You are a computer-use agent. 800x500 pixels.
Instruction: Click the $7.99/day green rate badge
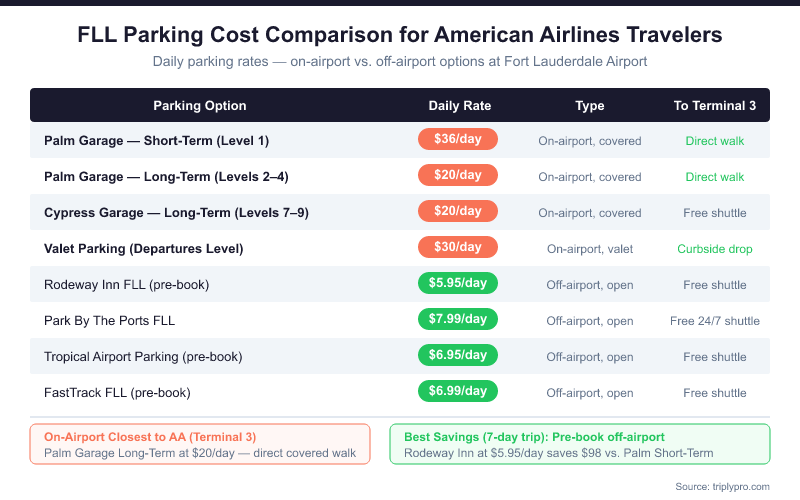coord(458,320)
